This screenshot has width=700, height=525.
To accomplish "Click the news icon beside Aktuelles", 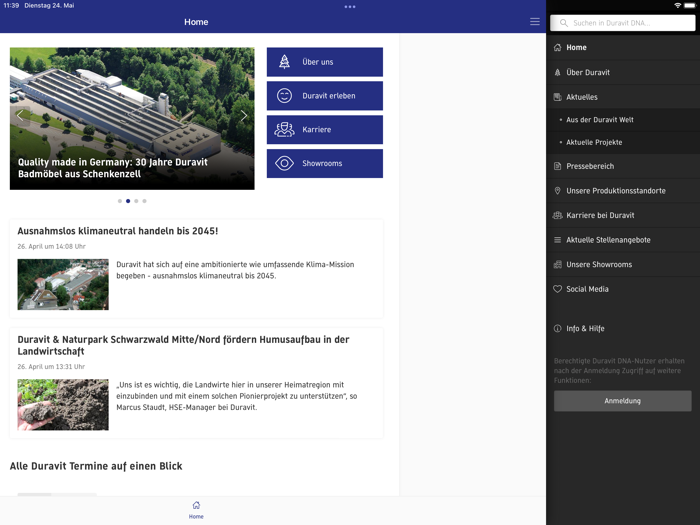I will pyautogui.click(x=558, y=97).
